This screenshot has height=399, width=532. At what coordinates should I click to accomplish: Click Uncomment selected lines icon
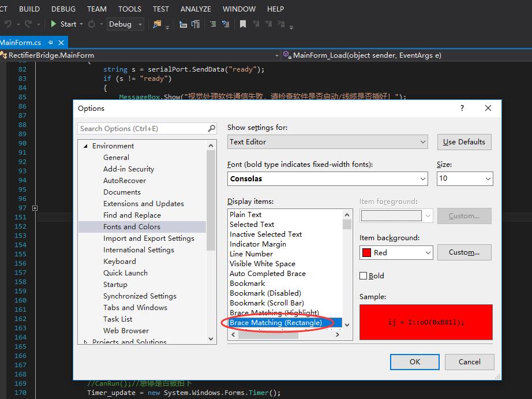tap(226, 24)
